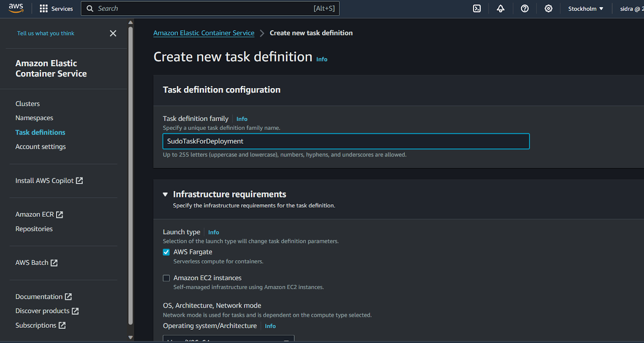Viewport: 644px width, 343px height.
Task: Click the external link icon next to AWS Batch
Action: click(x=54, y=263)
